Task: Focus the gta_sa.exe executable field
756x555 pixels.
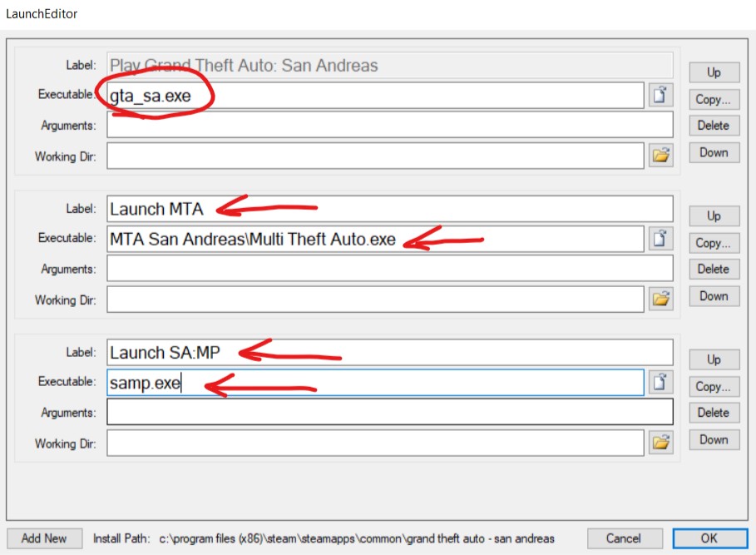Action: (375, 96)
